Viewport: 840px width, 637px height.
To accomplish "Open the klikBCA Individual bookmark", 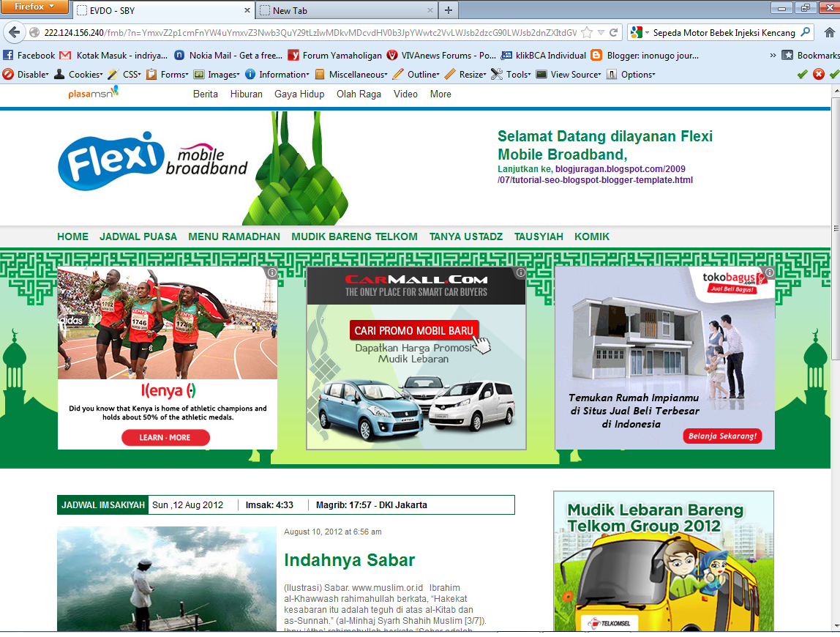I will pyautogui.click(x=544, y=55).
